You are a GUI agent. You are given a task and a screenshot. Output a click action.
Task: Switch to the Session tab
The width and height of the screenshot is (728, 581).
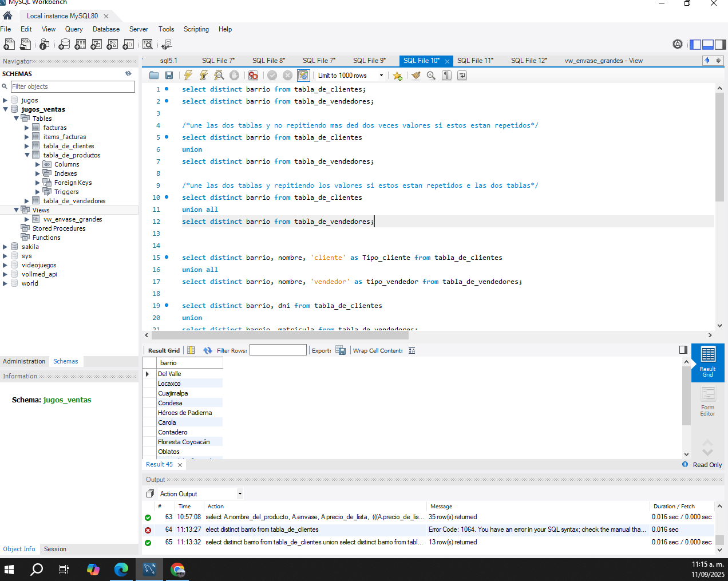click(x=55, y=549)
